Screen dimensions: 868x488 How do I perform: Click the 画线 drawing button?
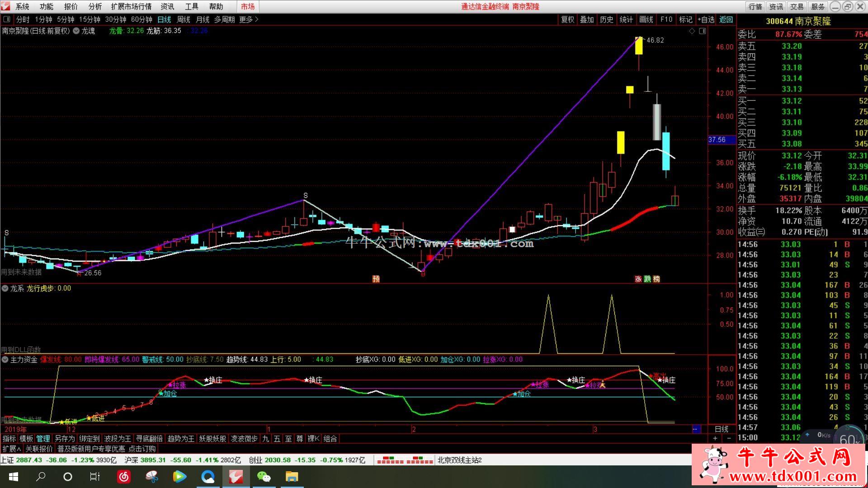click(x=646, y=19)
